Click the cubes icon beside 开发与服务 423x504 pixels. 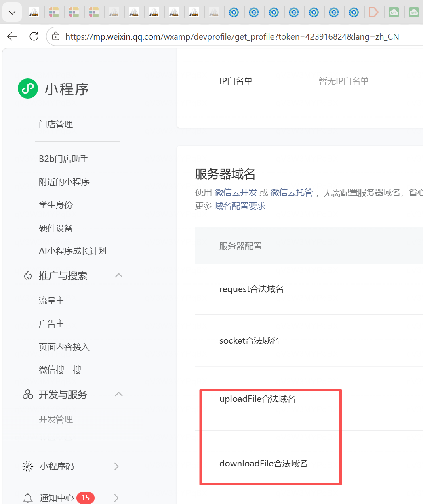[x=28, y=395]
